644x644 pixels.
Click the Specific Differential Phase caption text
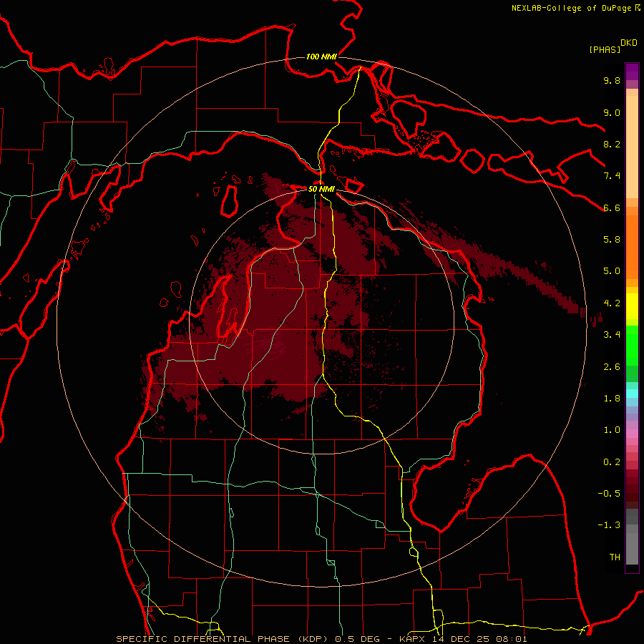(321, 639)
